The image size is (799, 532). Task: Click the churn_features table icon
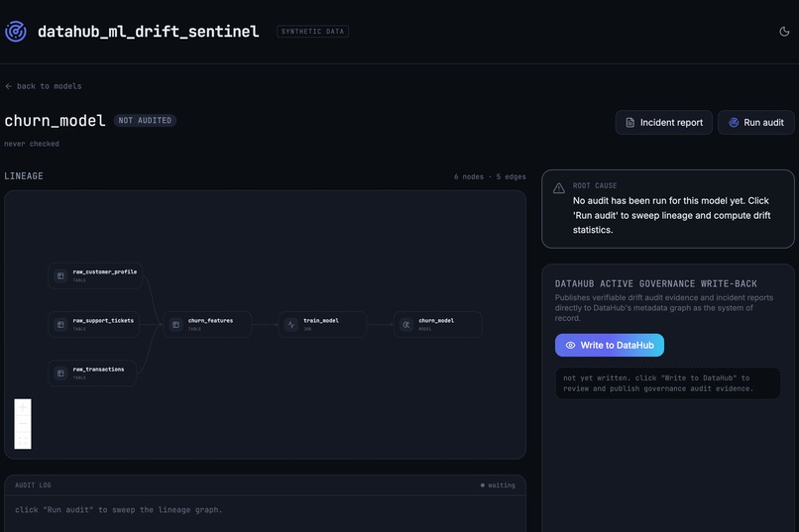click(x=175, y=324)
